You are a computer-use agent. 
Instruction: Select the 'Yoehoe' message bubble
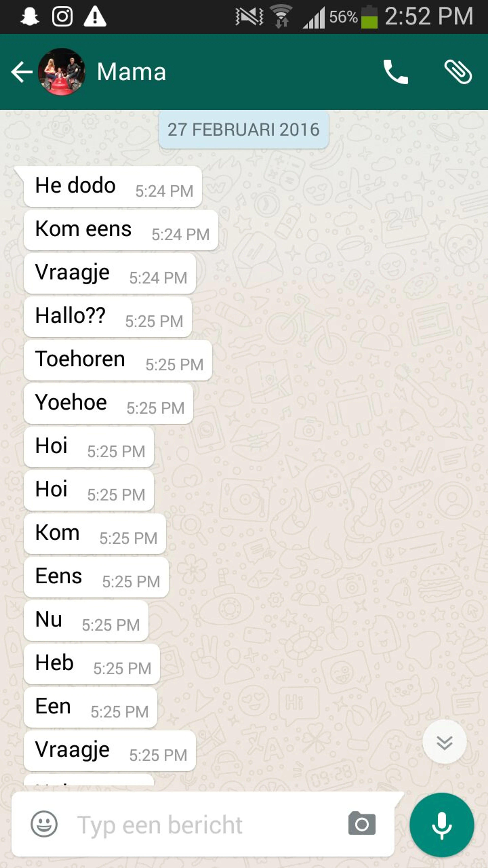108,404
